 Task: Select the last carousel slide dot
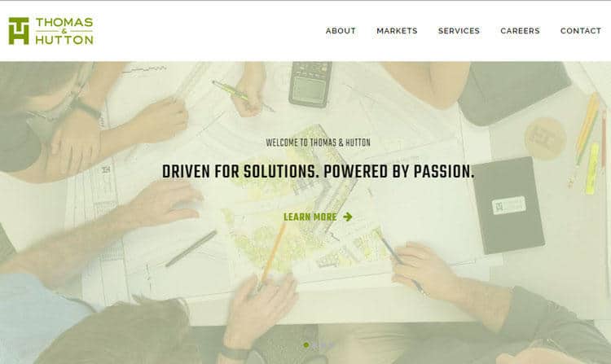[332, 345]
